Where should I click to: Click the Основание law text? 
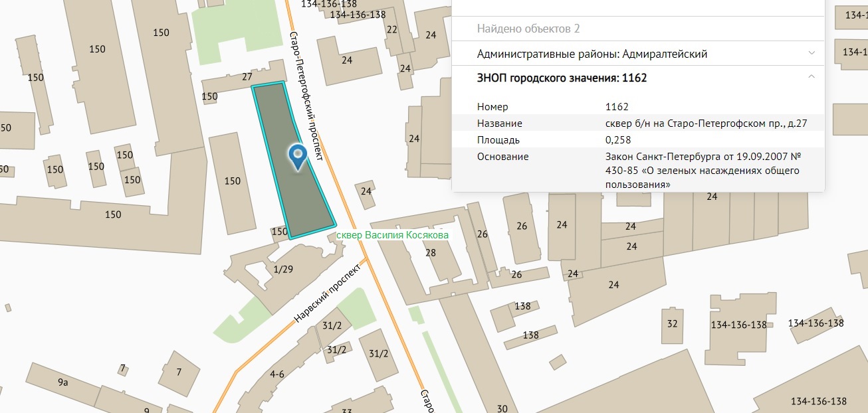click(x=703, y=170)
